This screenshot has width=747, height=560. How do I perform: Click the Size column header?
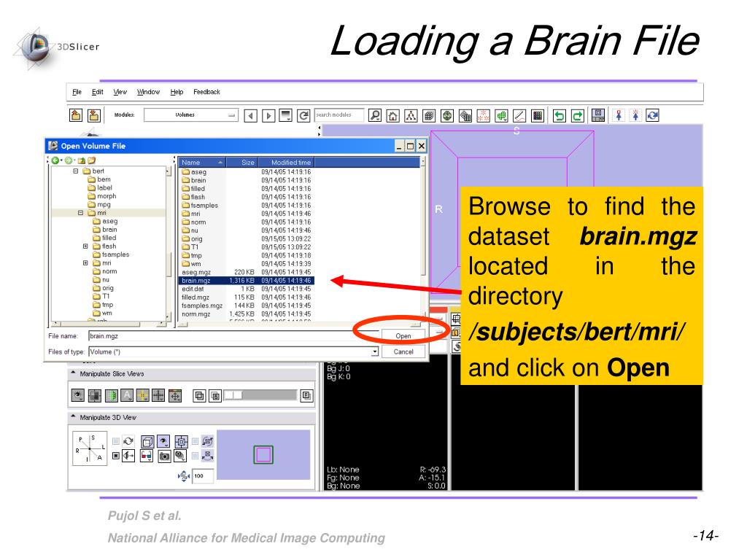pos(242,163)
